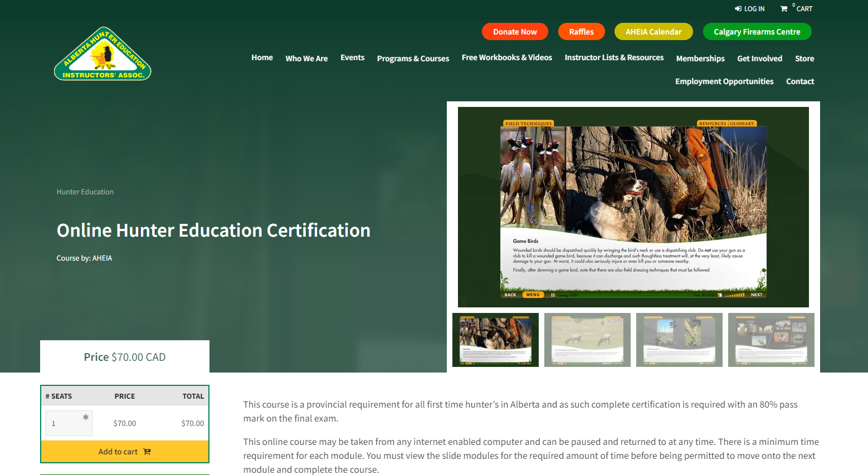Open the Hunter Education breadcrumb link
The height and width of the screenshot is (475, 868).
(x=85, y=192)
